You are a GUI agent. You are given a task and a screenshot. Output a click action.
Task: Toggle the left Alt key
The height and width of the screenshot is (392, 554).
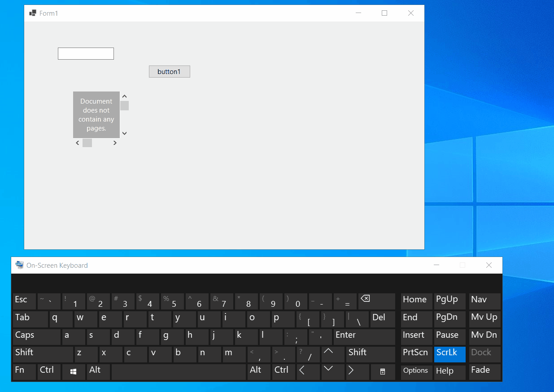pos(98,372)
